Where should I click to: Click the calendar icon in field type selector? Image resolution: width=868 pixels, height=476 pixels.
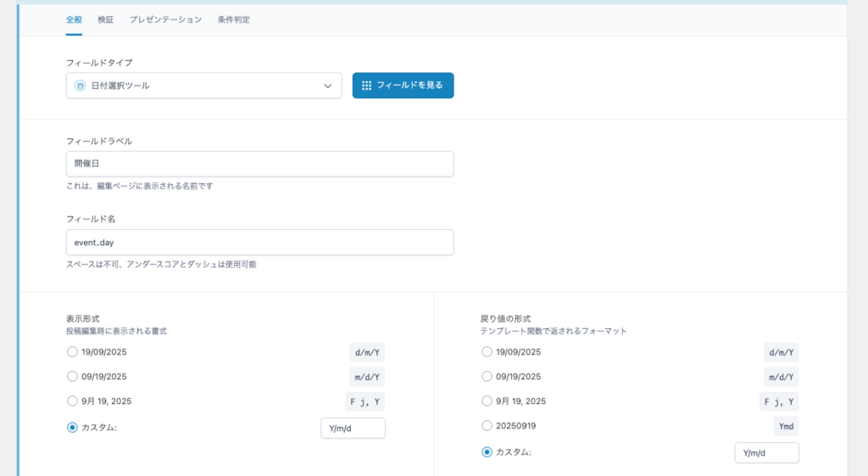click(80, 86)
